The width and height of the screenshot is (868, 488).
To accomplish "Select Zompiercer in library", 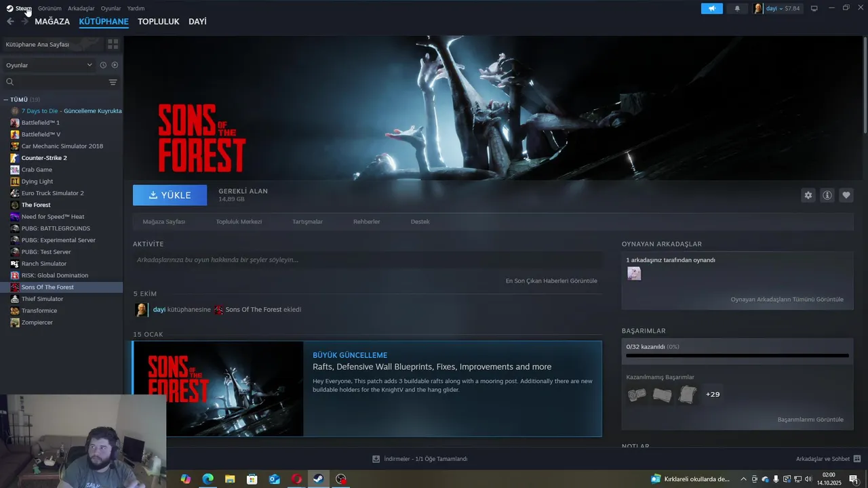I will pyautogui.click(x=37, y=322).
